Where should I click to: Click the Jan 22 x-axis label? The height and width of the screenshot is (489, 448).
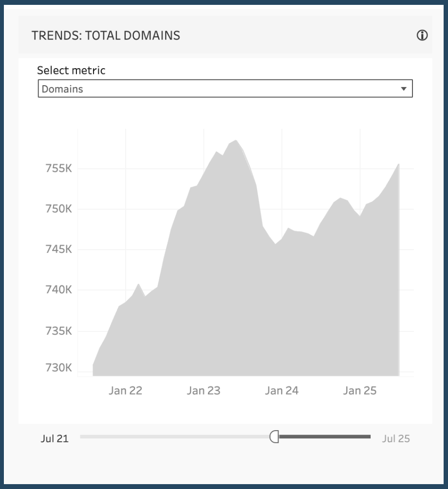125,390
